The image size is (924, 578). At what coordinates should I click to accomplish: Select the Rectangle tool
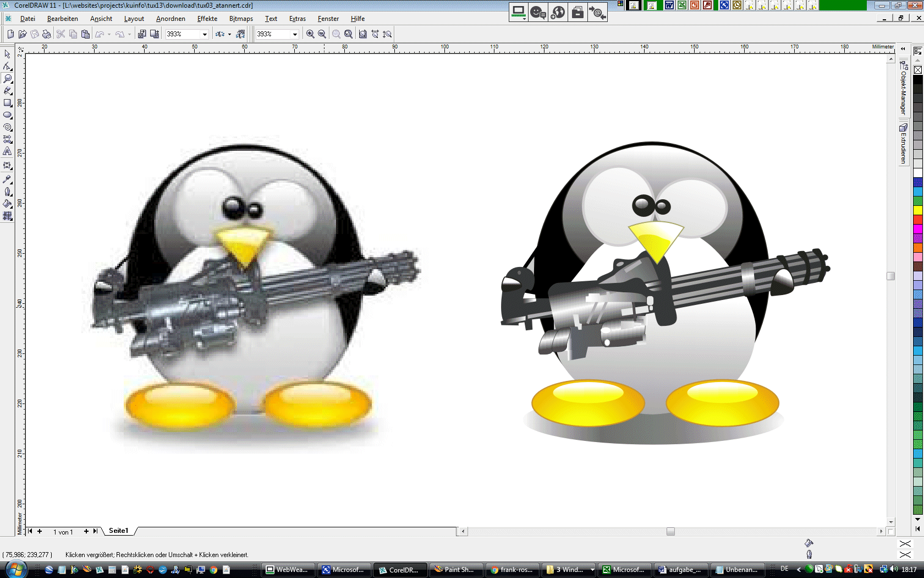[7, 102]
